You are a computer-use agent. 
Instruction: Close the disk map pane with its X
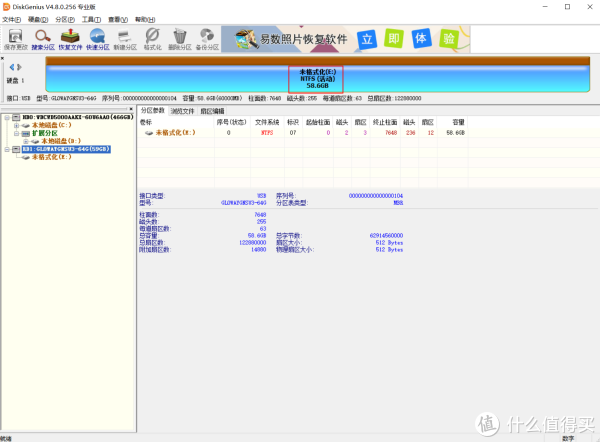(2, 59)
